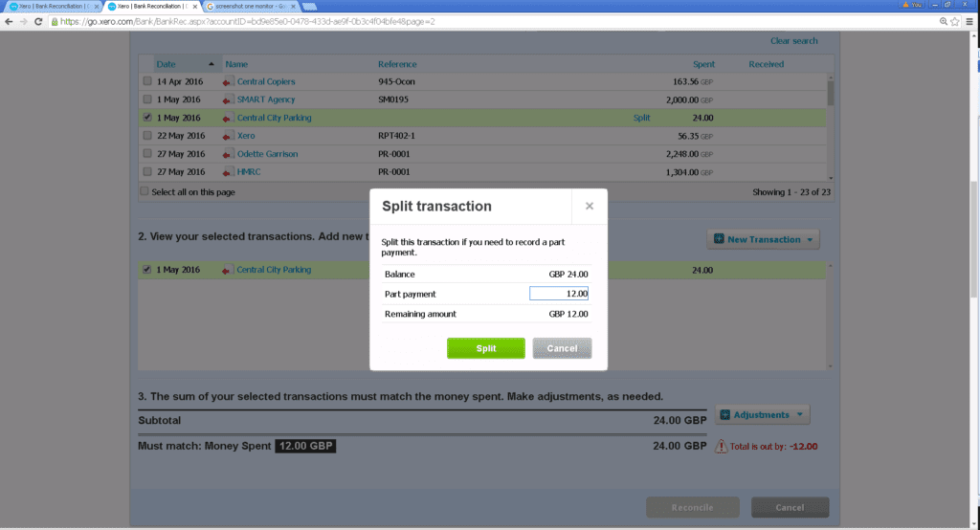Viewport: 980px width, 530px height.
Task: Tick the checkbox for Odette Garrison row
Action: (x=147, y=154)
